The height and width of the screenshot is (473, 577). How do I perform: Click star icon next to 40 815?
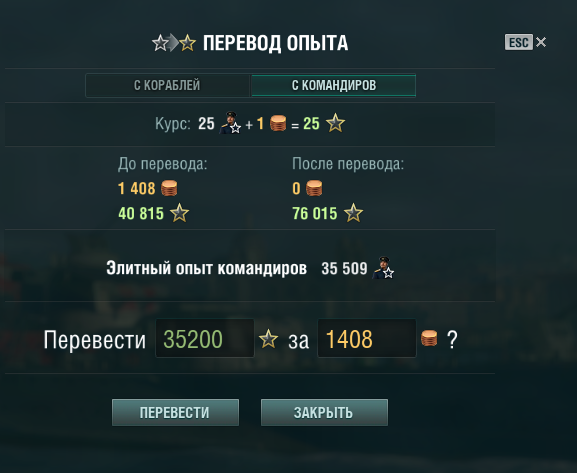tap(180, 213)
